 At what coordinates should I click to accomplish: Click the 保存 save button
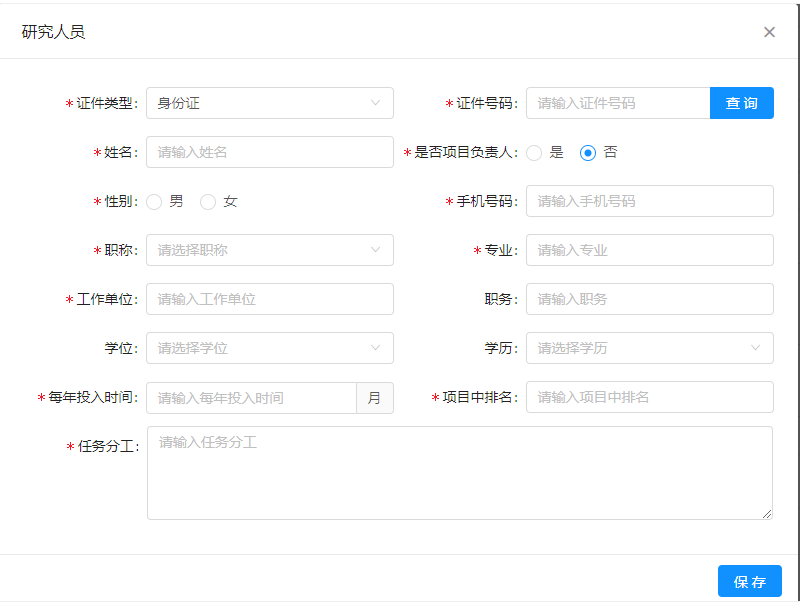click(749, 581)
